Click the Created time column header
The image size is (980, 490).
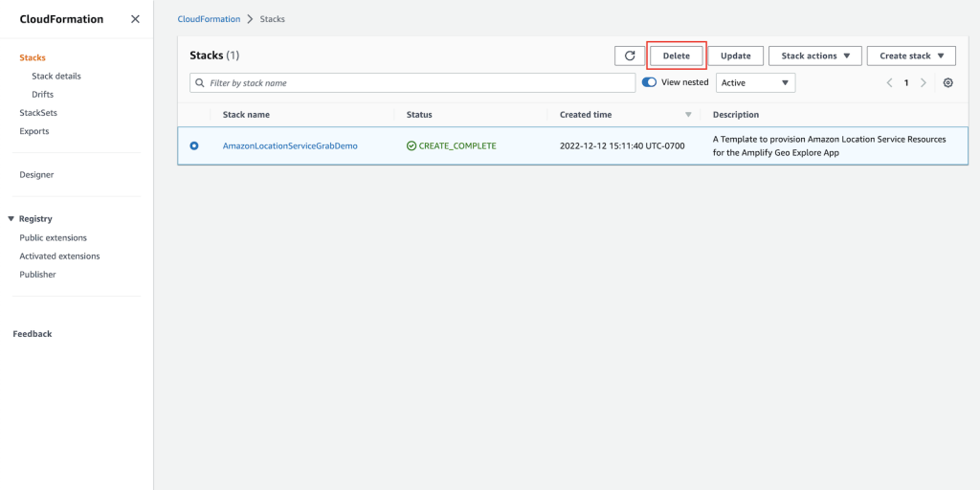coord(586,115)
